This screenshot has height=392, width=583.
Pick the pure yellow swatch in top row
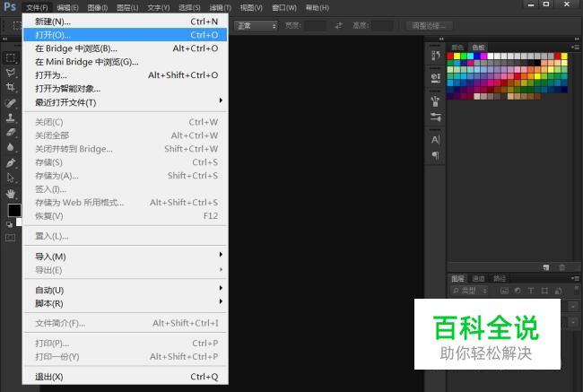tap(457, 57)
